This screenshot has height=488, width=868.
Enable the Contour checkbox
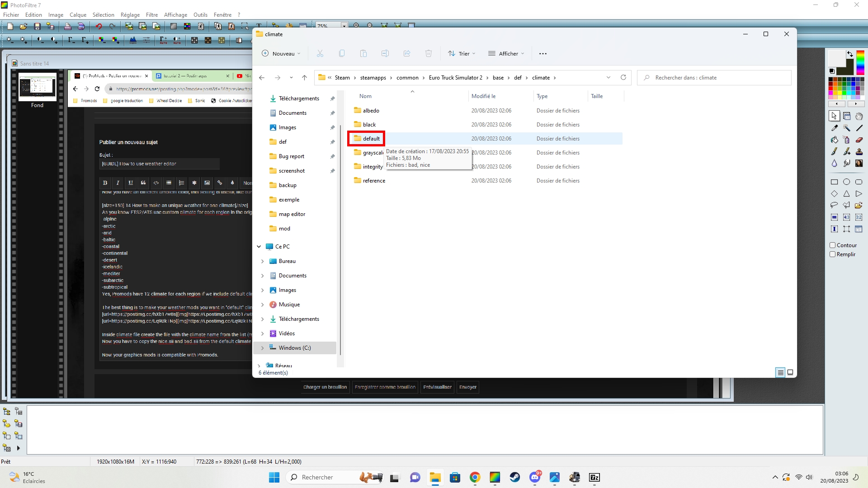click(832, 245)
